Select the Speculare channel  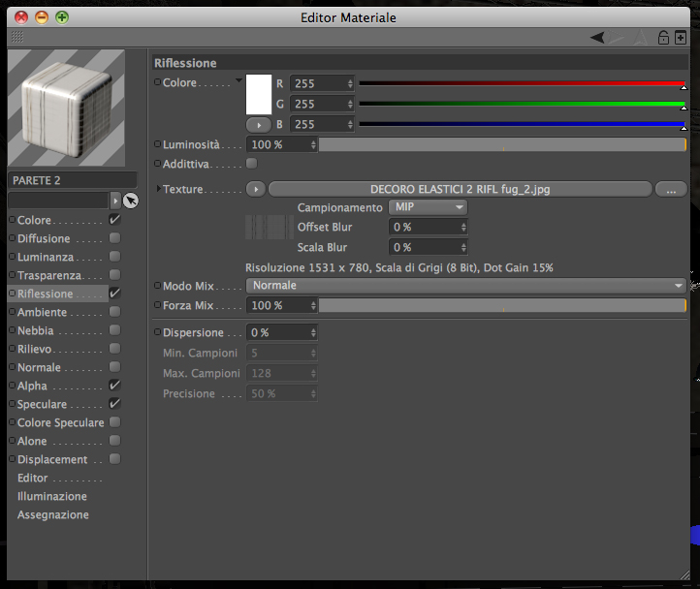click(x=42, y=404)
